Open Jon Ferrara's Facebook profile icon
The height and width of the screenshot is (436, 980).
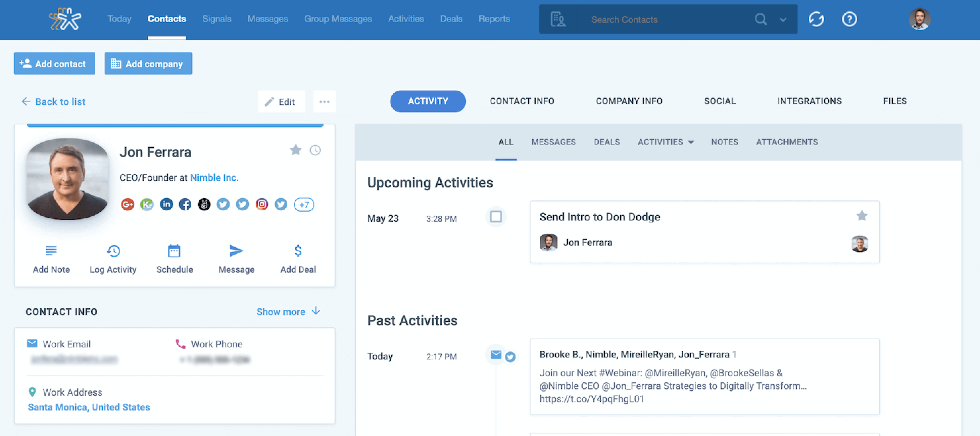tap(185, 205)
